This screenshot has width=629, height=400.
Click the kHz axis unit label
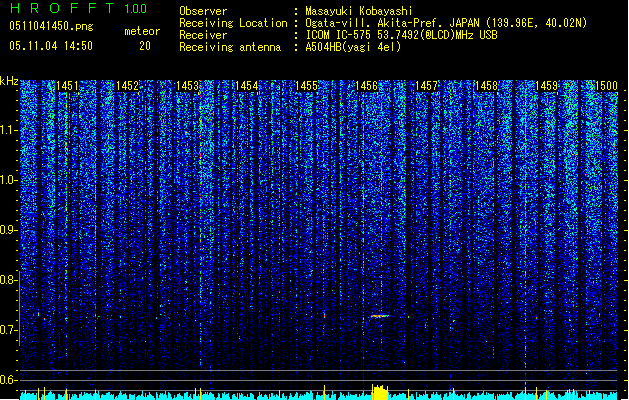9,81
